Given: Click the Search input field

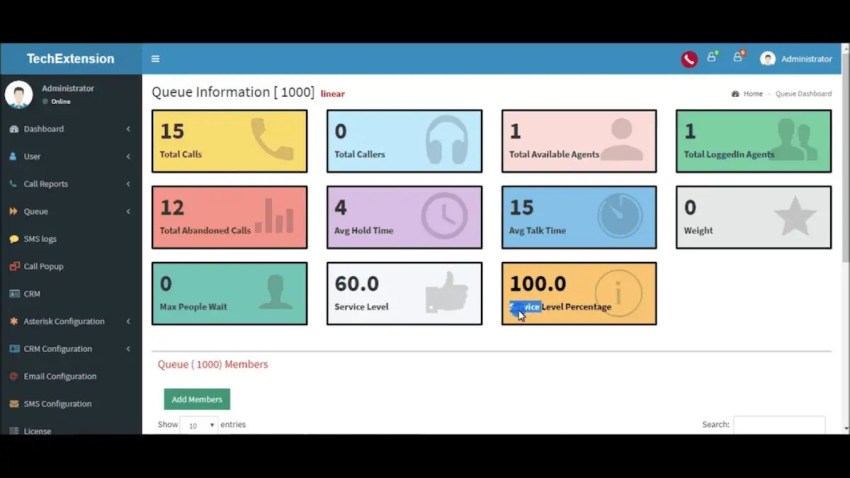Looking at the screenshot, I should 779,425.
